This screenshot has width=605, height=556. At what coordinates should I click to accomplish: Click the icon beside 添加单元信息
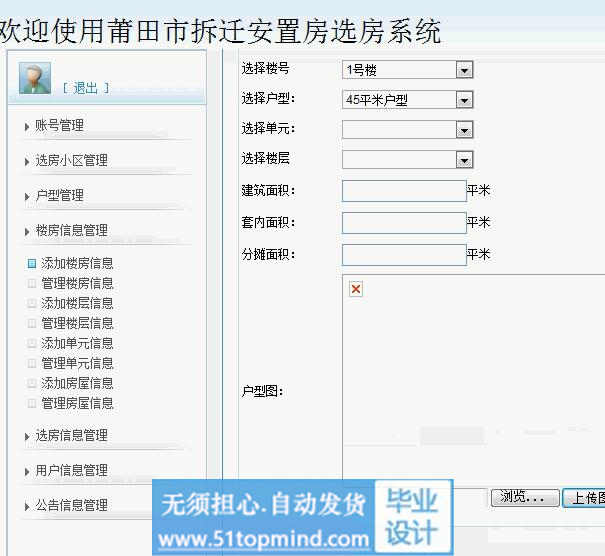(x=32, y=343)
